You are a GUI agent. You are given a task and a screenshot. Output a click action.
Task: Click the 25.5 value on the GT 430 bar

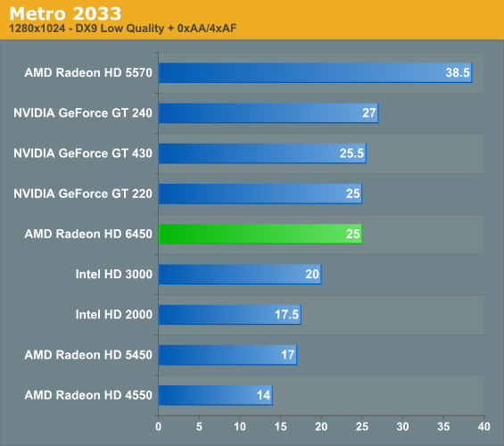pyautogui.click(x=351, y=153)
